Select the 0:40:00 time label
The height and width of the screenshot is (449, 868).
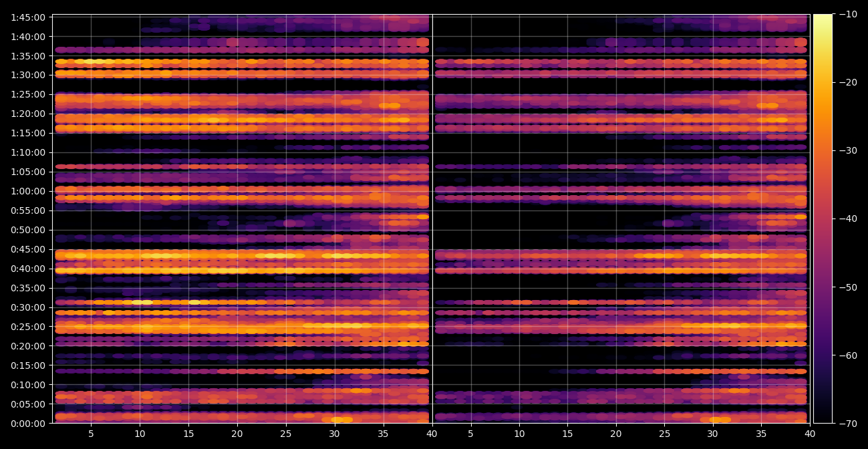click(x=28, y=268)
